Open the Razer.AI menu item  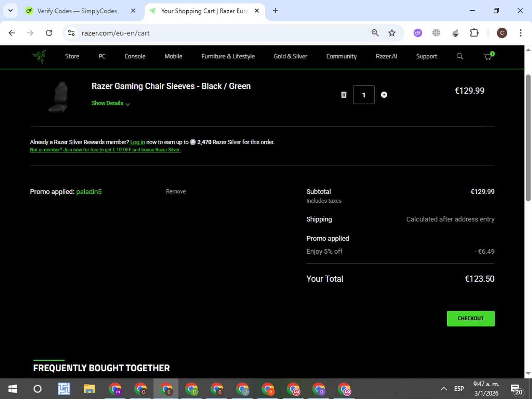(386, 56)
